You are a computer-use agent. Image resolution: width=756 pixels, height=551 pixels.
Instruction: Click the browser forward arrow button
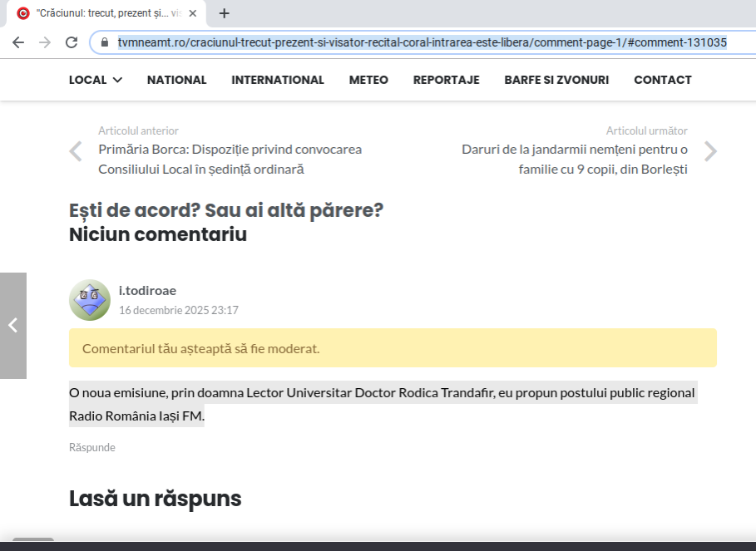click(45, 42)
